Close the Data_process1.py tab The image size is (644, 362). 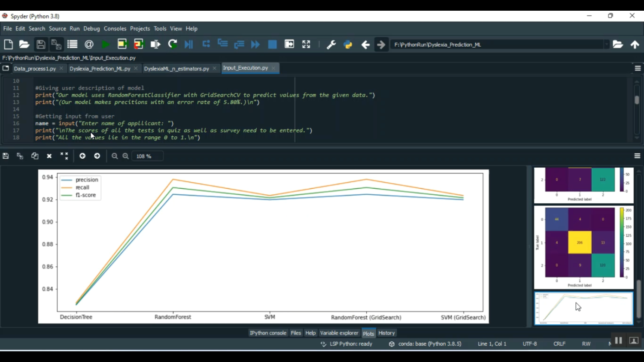coord(61,69)
